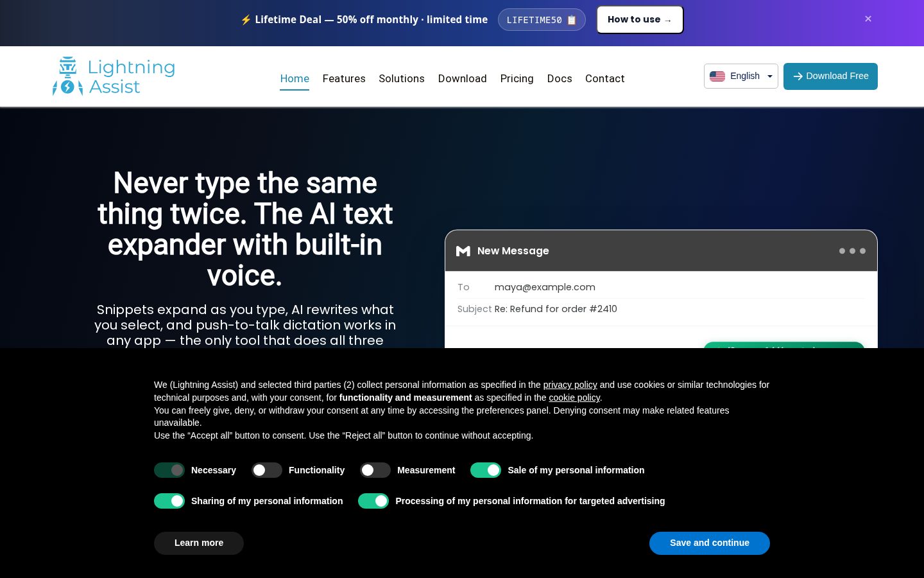The image size is (924, 578).
Task: Go to the Home tab
Action: click(x=295, y=78)
